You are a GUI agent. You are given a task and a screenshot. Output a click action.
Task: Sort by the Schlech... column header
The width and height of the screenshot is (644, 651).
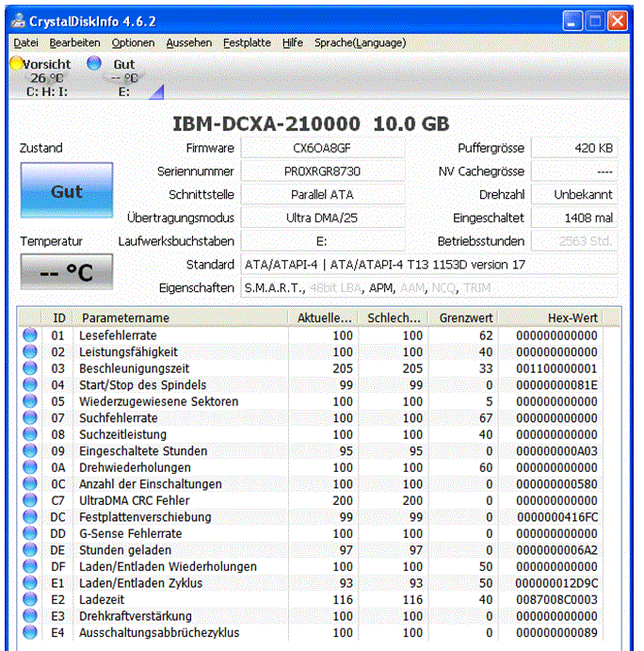(393, 318)
